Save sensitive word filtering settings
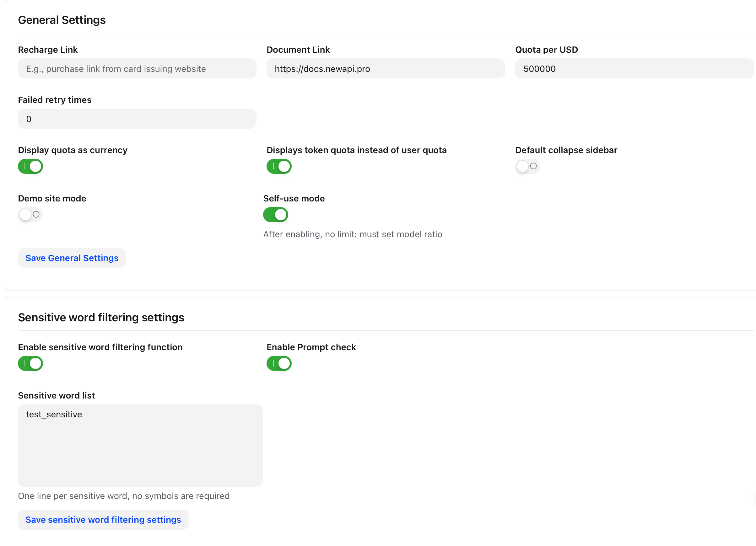This screenshot has width=756, height=546. (103, 520)
